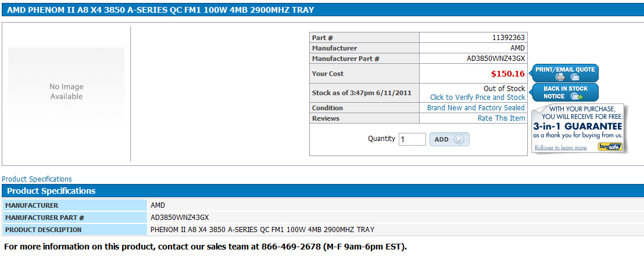
Task: Add the item with the ADD button
Action: tap(449, 139)
